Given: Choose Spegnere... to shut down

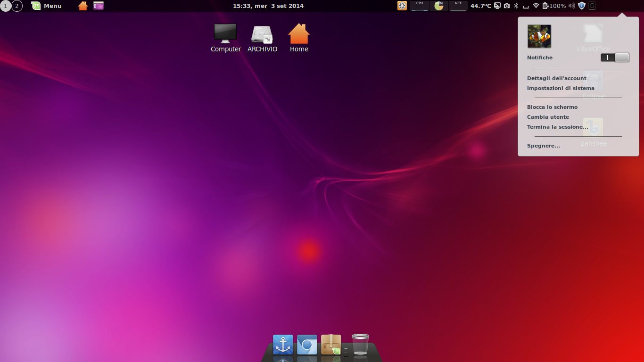Looking at the screenshot, I should tap(544, 146).
